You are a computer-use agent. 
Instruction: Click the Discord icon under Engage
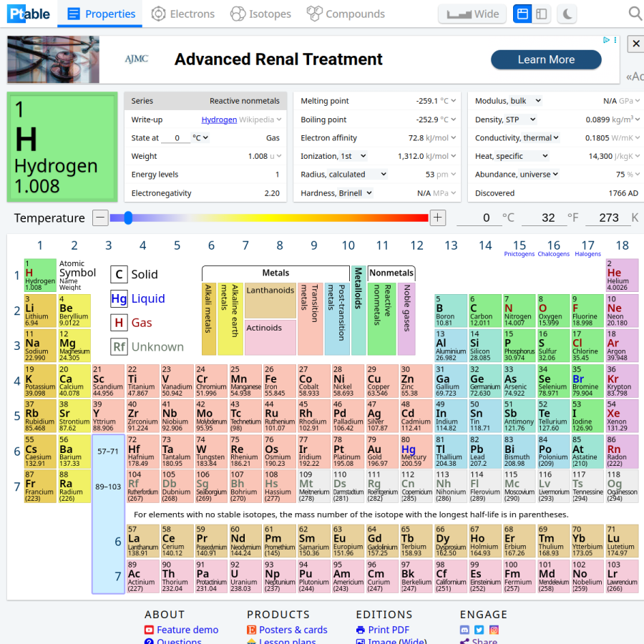point(464,630)
